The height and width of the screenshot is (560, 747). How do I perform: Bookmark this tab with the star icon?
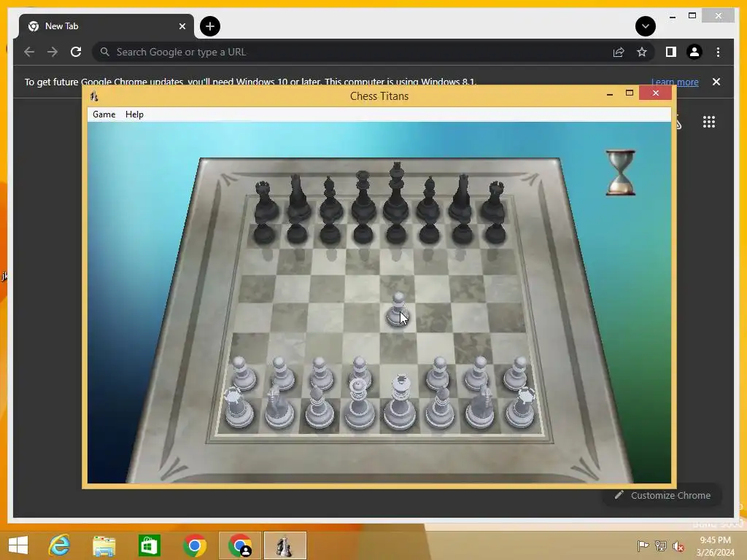tap(642, 52)
